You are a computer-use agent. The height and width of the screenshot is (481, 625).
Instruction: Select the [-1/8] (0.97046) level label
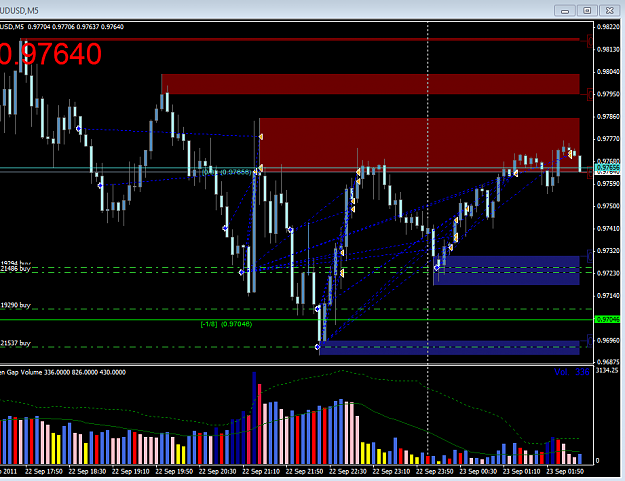(226, 324)
